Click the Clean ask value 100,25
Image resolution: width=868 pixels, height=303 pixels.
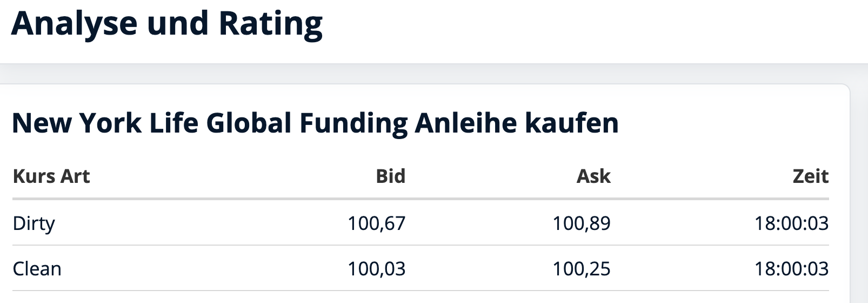tap(581, 269)
